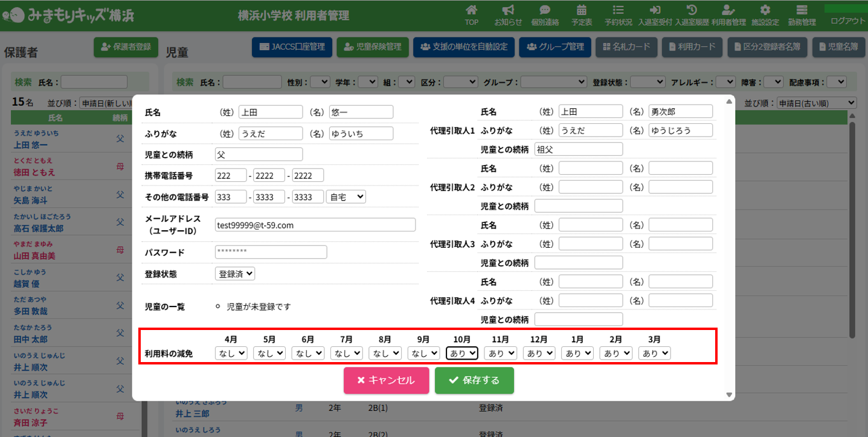Open the 自宅 phone type dropdown
The width and height of the screenshot is (868, 437).
[346, 196]
